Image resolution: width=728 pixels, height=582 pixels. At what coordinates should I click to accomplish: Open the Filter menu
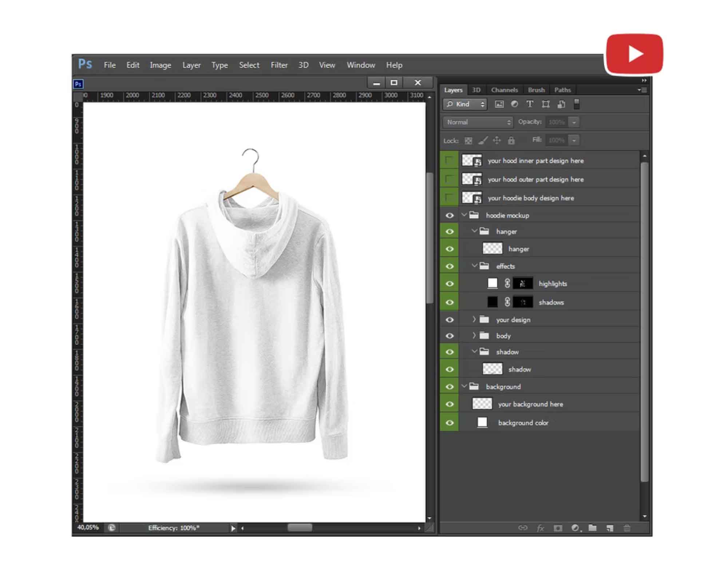coord(279,65)
